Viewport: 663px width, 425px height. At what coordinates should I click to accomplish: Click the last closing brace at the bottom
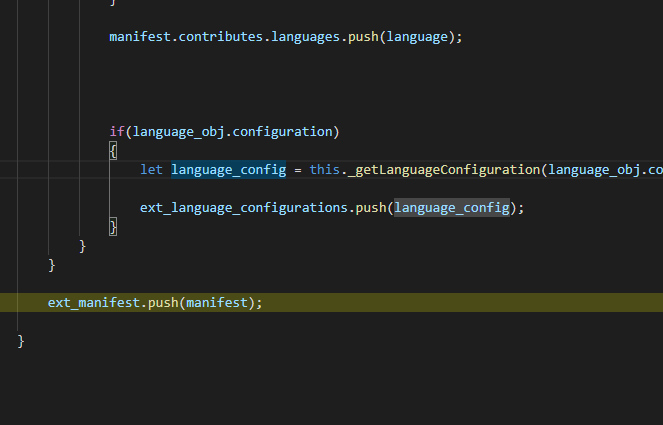(21, 341)
